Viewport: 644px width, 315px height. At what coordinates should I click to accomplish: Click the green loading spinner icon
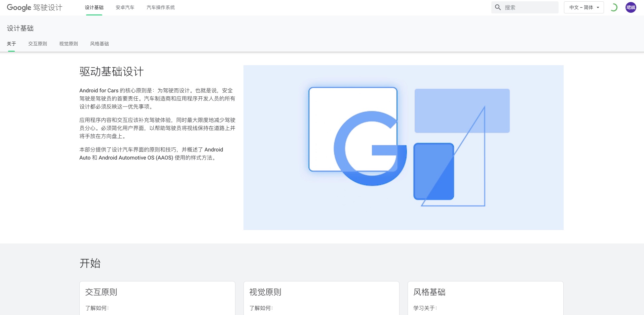point(614,7)
